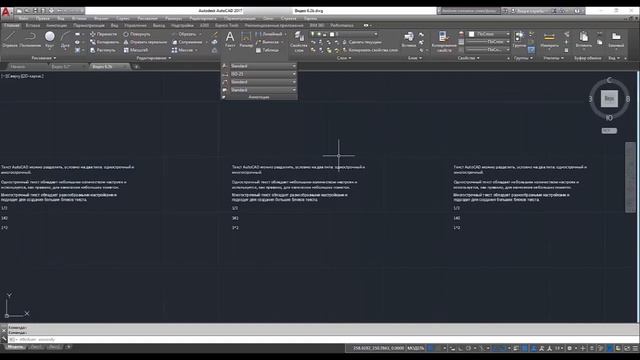Click the Rotate (Повернуть) tool
The height and width of the screenshot is (360, 640).
pos(137,34)
